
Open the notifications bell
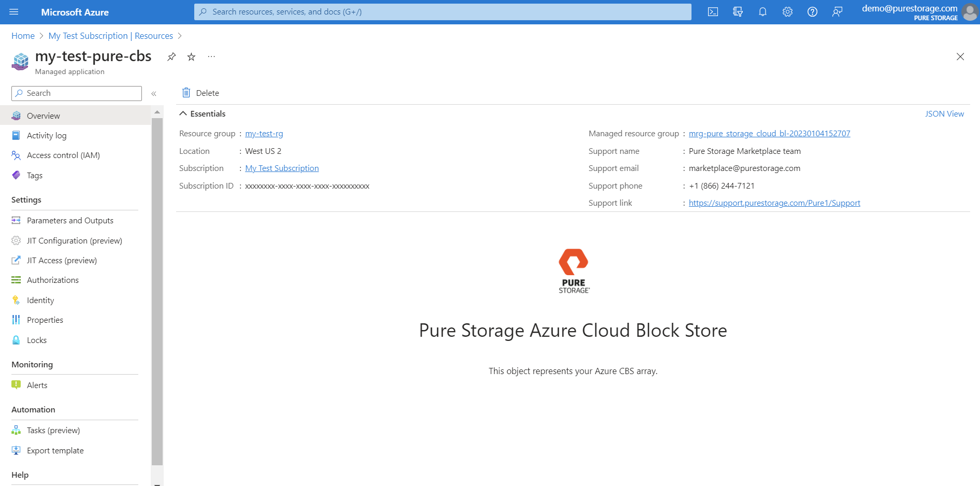(x=762, y=12)
